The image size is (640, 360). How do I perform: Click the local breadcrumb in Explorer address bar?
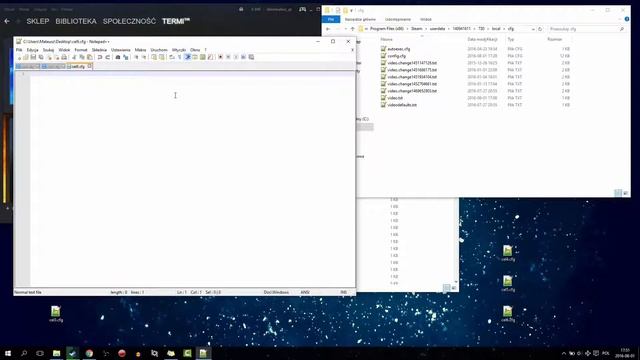pyautogui.click(x=496, y=29)
